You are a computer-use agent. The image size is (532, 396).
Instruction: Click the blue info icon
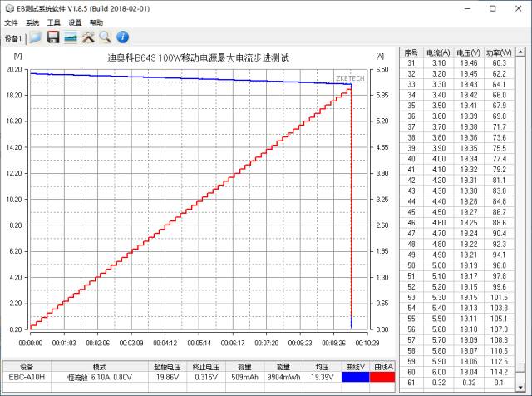point(122,37)
